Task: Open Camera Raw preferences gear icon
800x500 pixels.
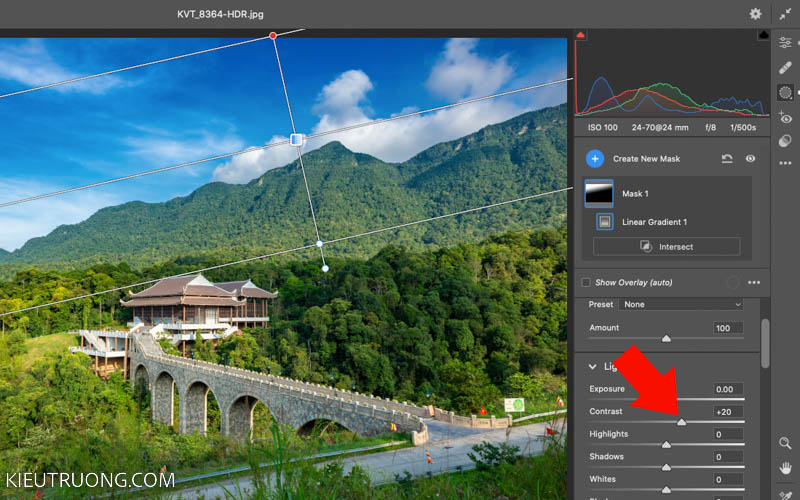Action: click(x=755, y=14)
